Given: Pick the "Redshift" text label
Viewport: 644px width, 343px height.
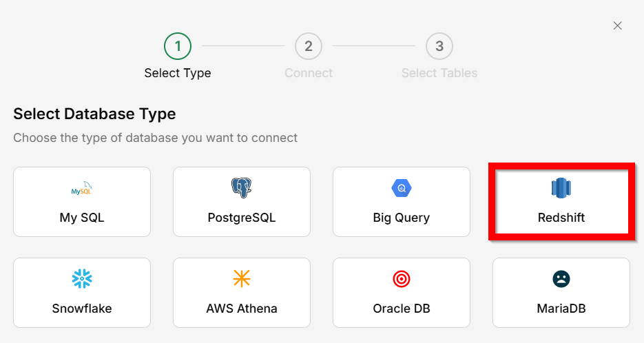Looking at the screenshot, I should coord(561,218).
